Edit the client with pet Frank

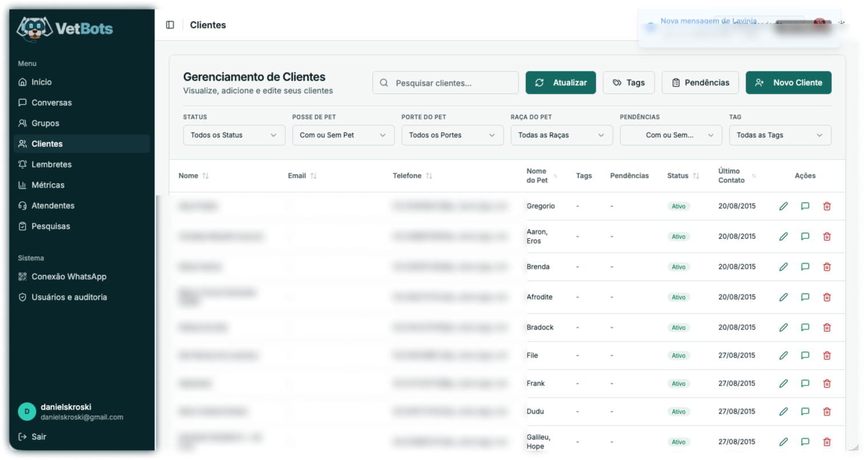[x=783, y=383]
